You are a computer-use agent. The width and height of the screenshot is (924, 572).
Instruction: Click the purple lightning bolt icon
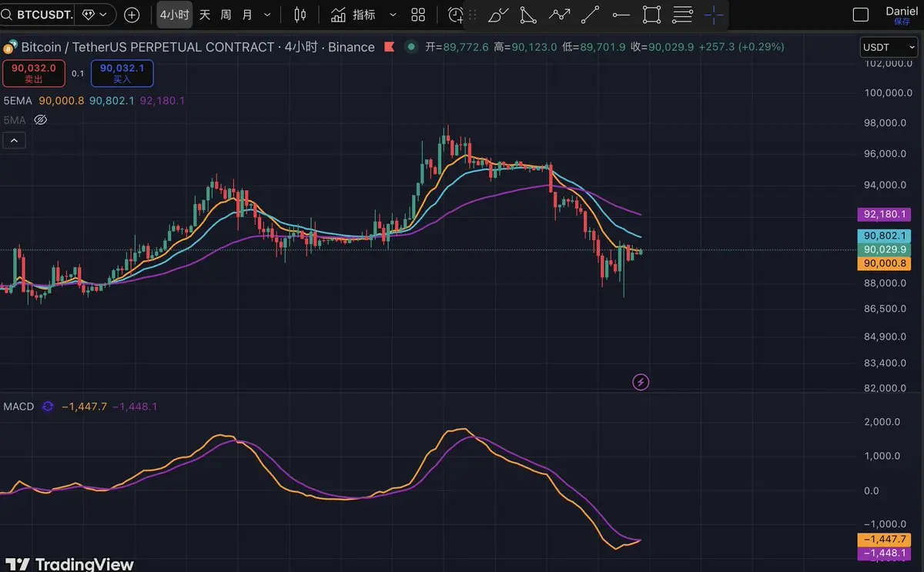[x=641, y=381]
